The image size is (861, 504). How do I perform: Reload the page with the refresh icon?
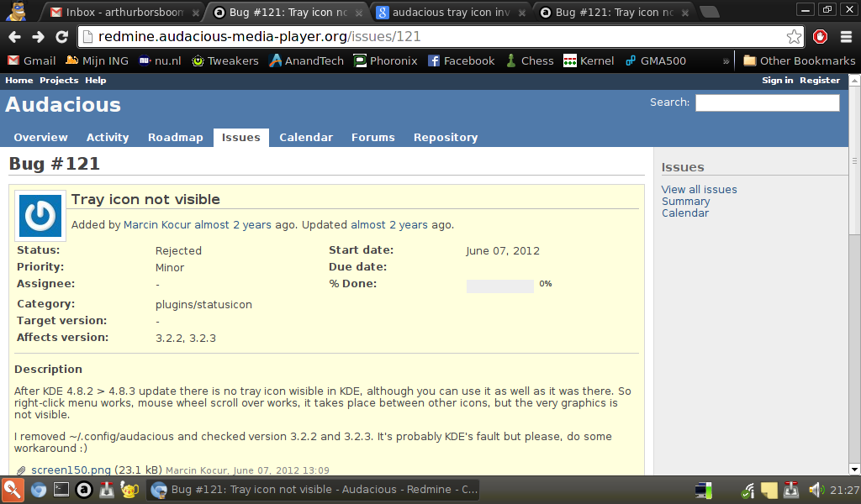[61, 37]
